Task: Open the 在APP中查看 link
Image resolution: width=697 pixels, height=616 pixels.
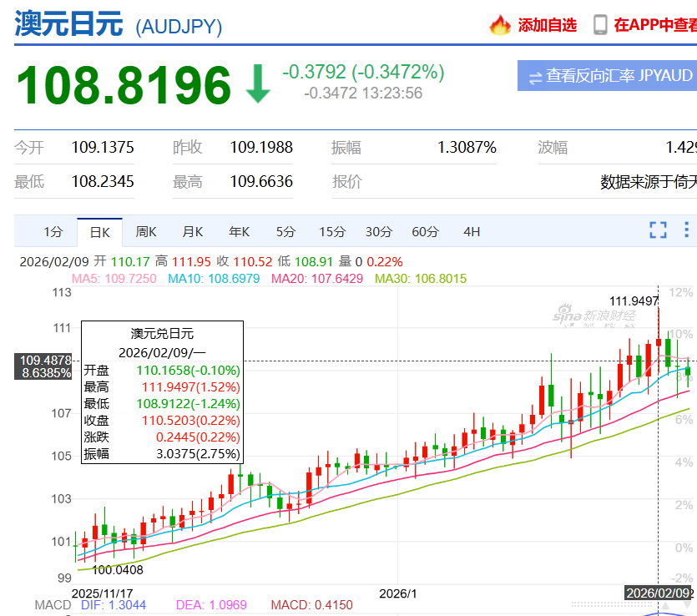Action: tap(655, 25)
